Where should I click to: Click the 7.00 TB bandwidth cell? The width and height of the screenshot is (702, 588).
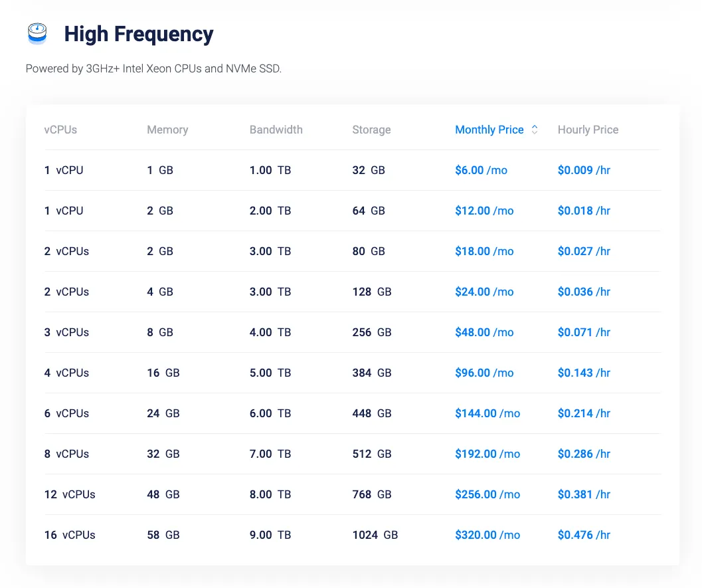tap(270, 454)
